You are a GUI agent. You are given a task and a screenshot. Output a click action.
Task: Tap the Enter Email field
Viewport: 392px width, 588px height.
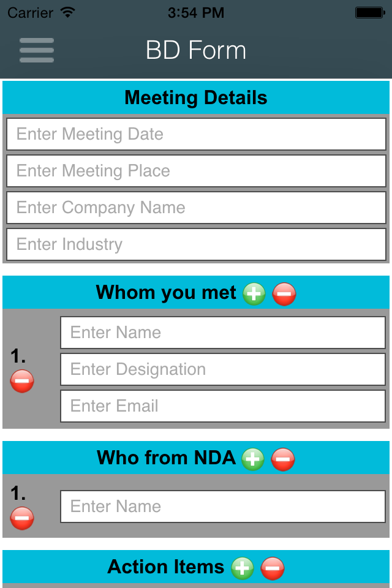point(222,406)
